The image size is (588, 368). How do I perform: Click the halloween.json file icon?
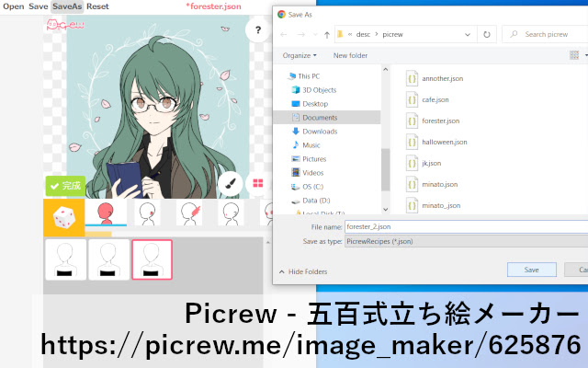[413, 142]
